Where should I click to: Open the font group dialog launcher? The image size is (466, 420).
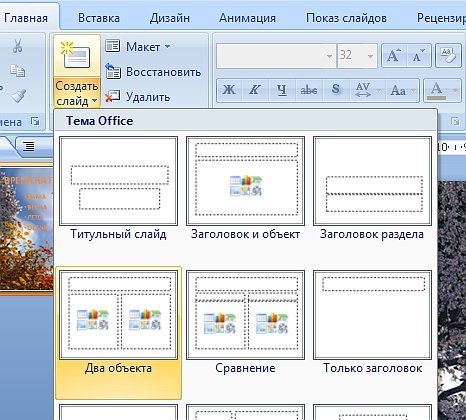455,121
